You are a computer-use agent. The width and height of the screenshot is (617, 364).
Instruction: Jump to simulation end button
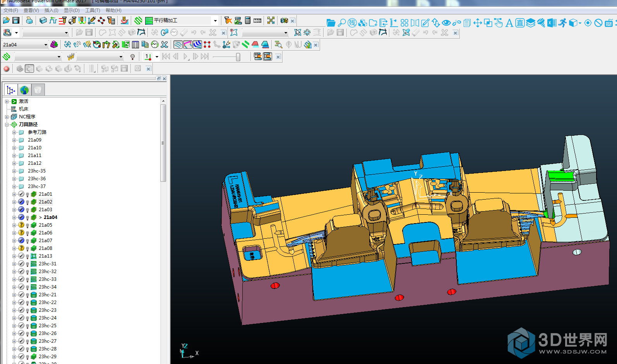pyautogui.click(x=205, y=56)
